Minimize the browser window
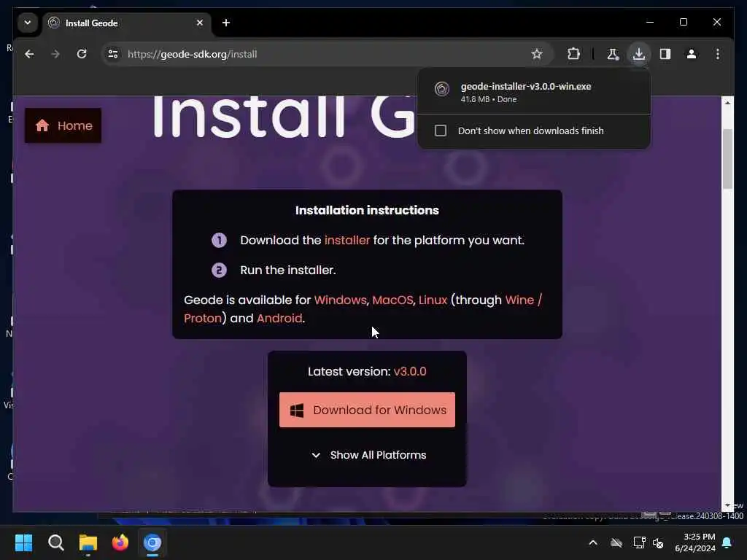Viewport: 747px width, 560px height. (x=650, y=22)
